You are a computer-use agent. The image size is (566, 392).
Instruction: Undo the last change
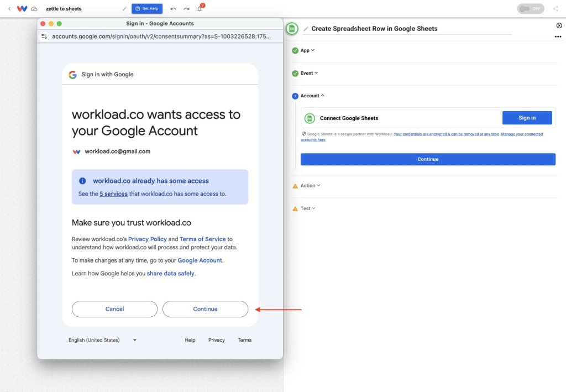point(173,9)
